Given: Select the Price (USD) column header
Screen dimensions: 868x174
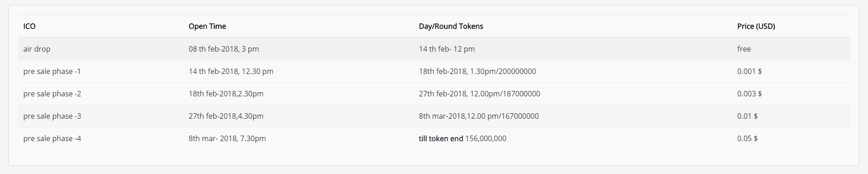Looking at the screenshot, I should 756,26.
